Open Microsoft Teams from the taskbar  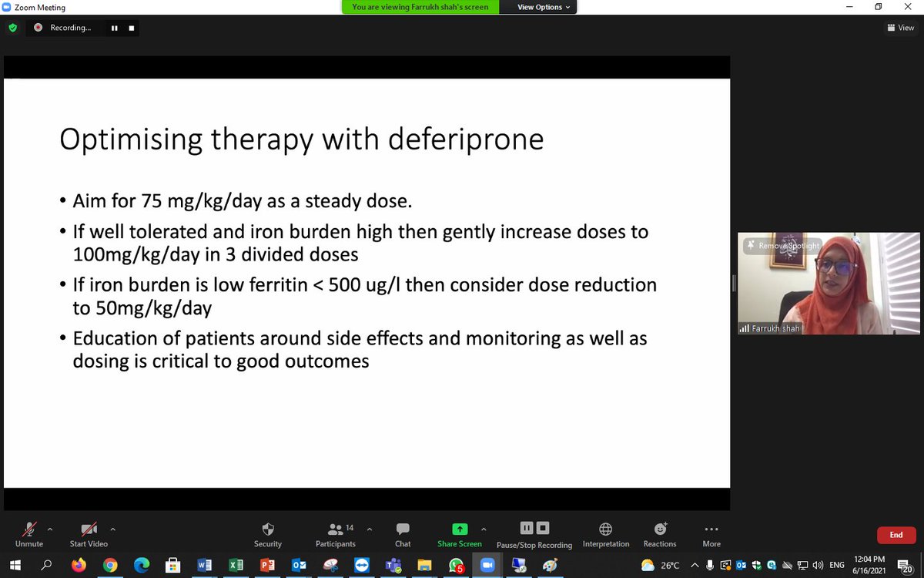pyautogui.click(x=393, y=565)
